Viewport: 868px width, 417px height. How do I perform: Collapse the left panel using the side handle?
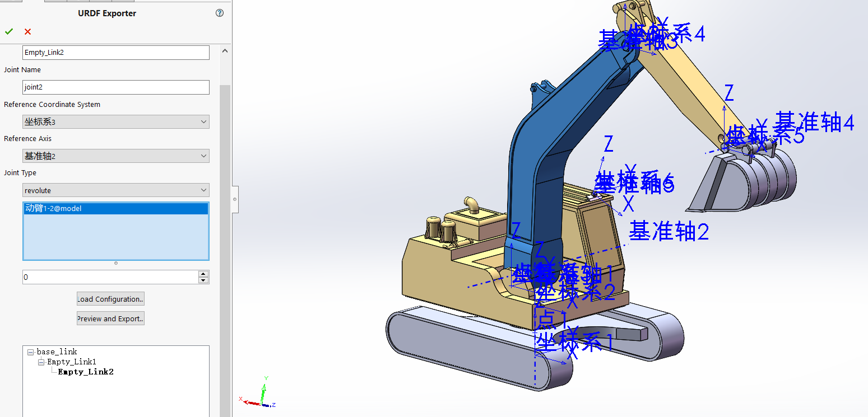coord(235,199)
